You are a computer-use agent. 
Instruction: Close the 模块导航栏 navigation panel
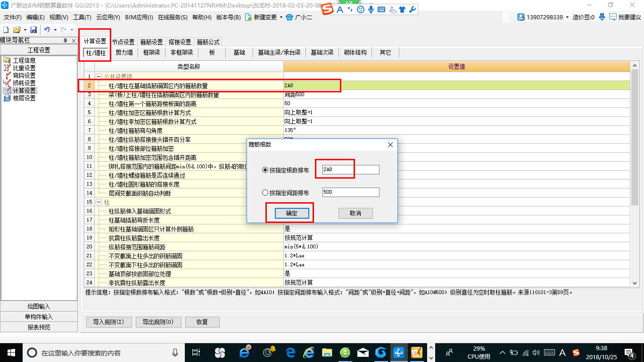tap(74, 41)
